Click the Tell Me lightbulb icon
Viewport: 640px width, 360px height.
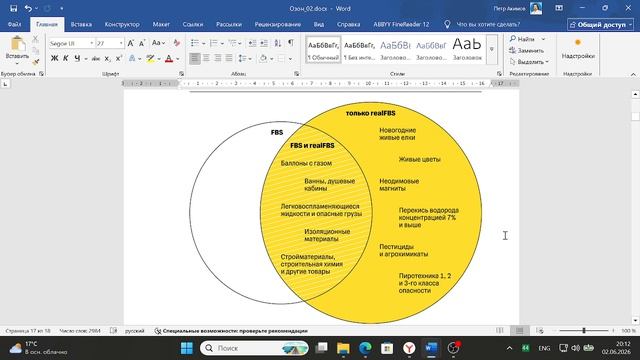[x=447, y=24]
